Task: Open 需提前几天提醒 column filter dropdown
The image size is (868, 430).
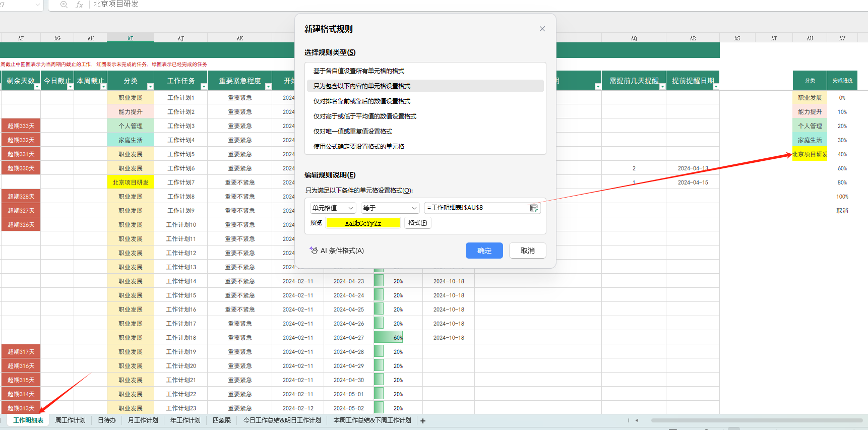Action: coord(662,87)
